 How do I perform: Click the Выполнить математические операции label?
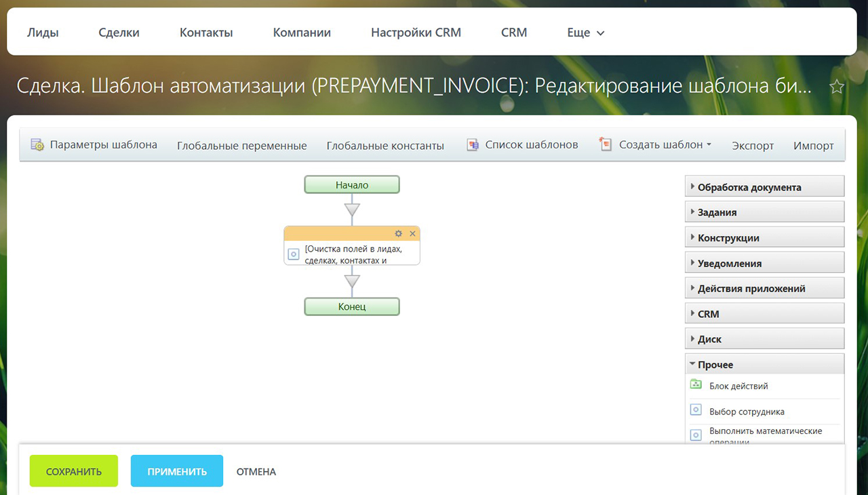tap(766, 436)
